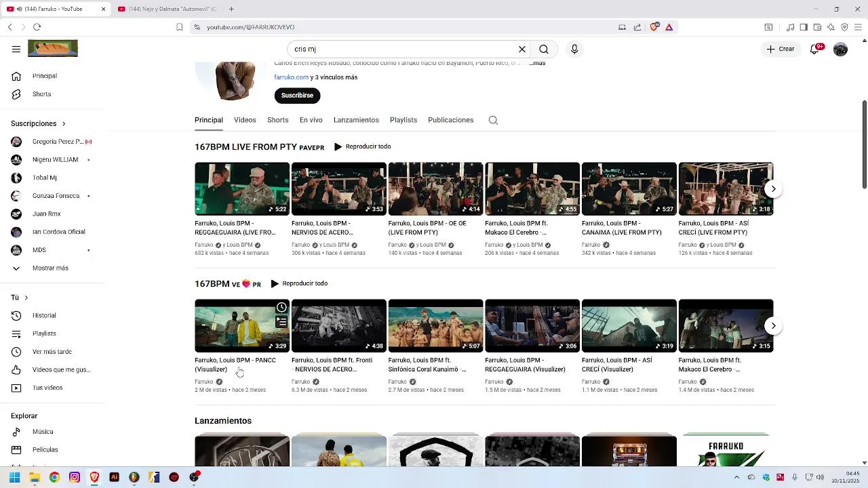Search within the channel using magnifier
The width and height of the screenshot is (868, 488).
pos(493,120)
